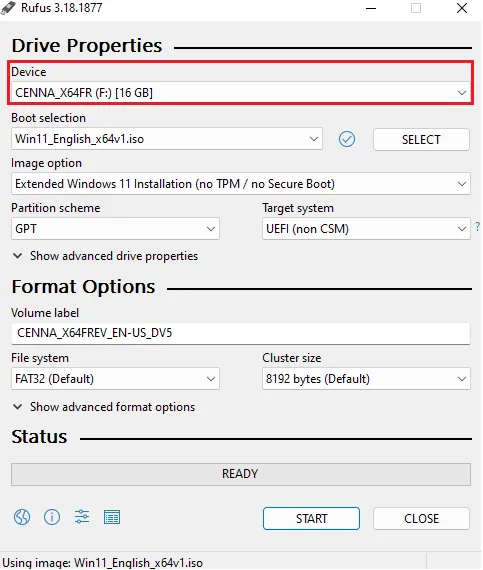Open the application settings sliders icon
This screenshot has width=483, height=570.
(82, 517)
